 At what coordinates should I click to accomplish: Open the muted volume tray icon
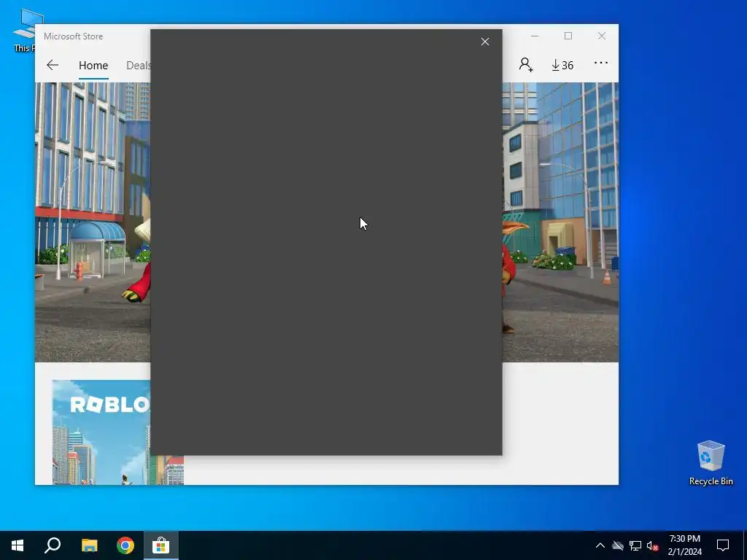coord(653,545)
